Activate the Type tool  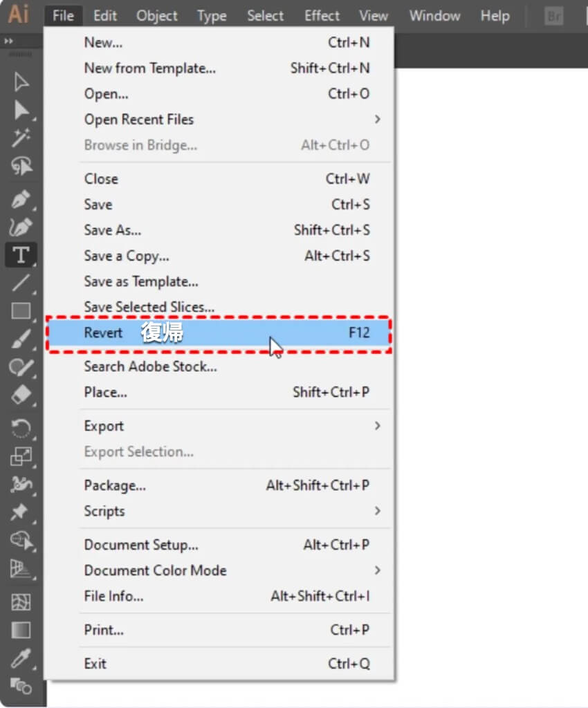tap(21, 255)
